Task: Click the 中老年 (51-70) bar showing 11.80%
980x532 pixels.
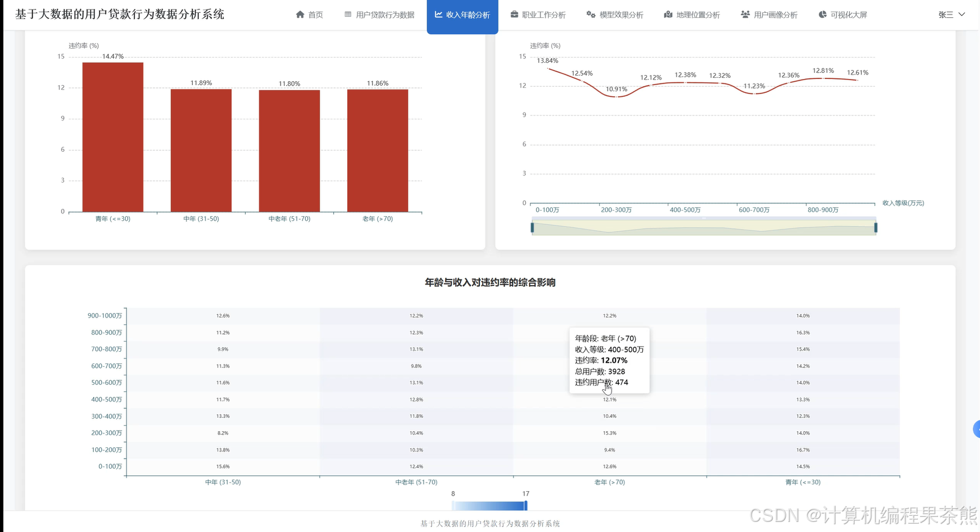Action: 290,151
